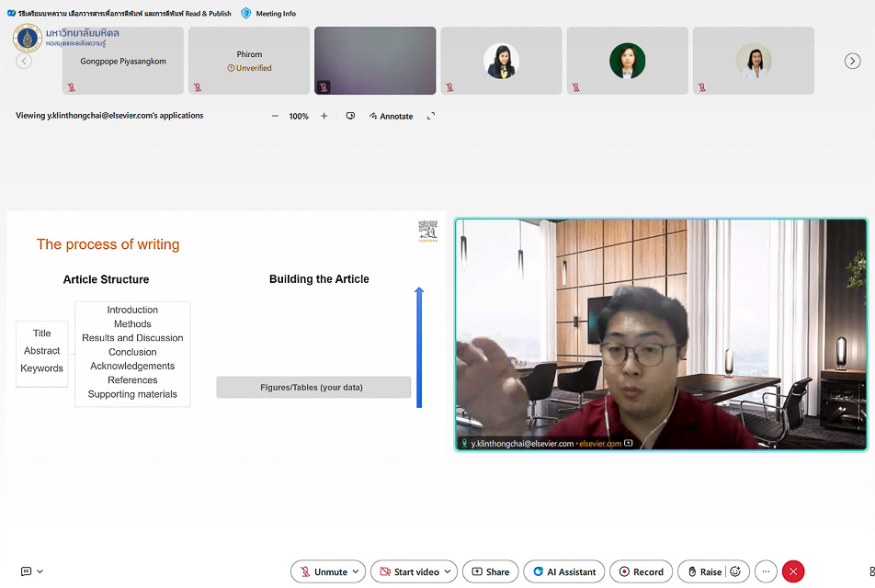Open the more options ellipsis menu
The width and height of the screenshot is (875, 588).
765,571
